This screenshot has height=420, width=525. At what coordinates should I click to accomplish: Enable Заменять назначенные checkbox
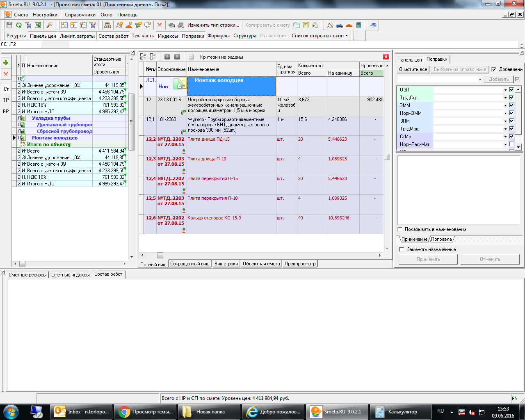coord(402,249)
